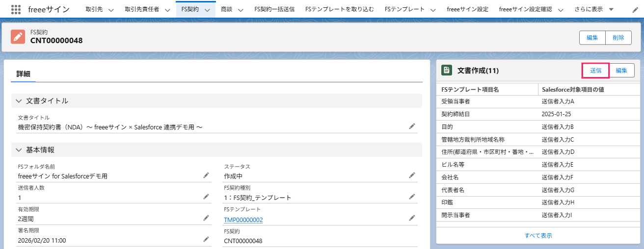The image size is (644, 249).
Task: Open FSテンプレート tab dropdown chevron
Action: (433, 10)
